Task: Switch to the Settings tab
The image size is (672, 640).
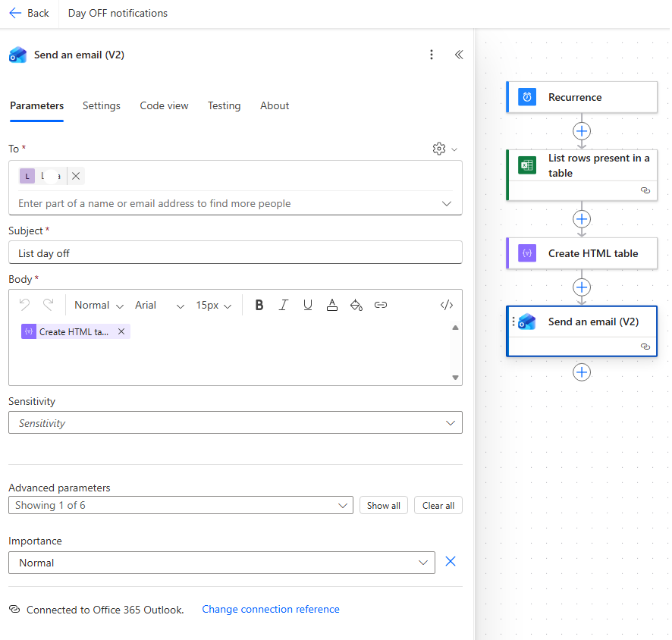Action: pyautogui.click(x=102, y=106)
